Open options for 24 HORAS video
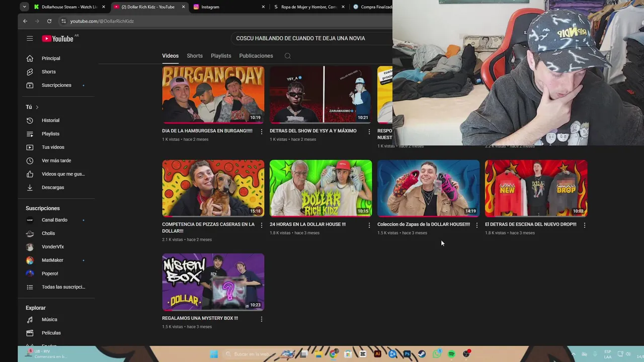This screenshot has width=644, height=362. pos(369,225)
